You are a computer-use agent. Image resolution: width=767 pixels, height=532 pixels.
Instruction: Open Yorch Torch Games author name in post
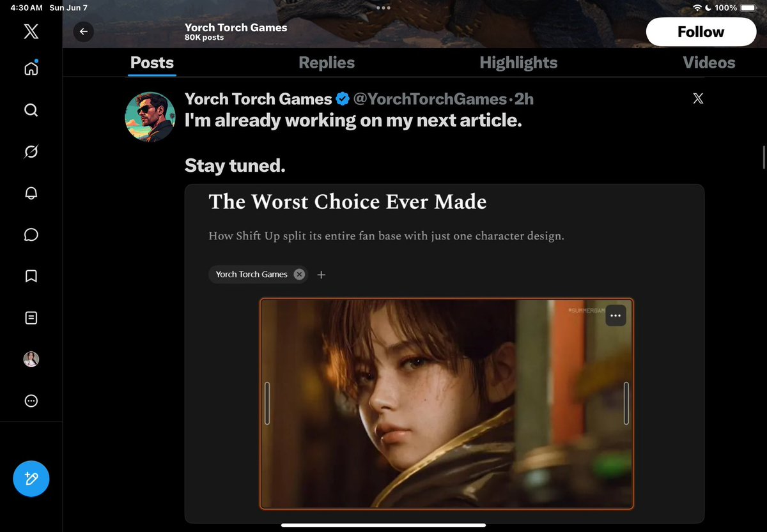click(x=258, y=99)
